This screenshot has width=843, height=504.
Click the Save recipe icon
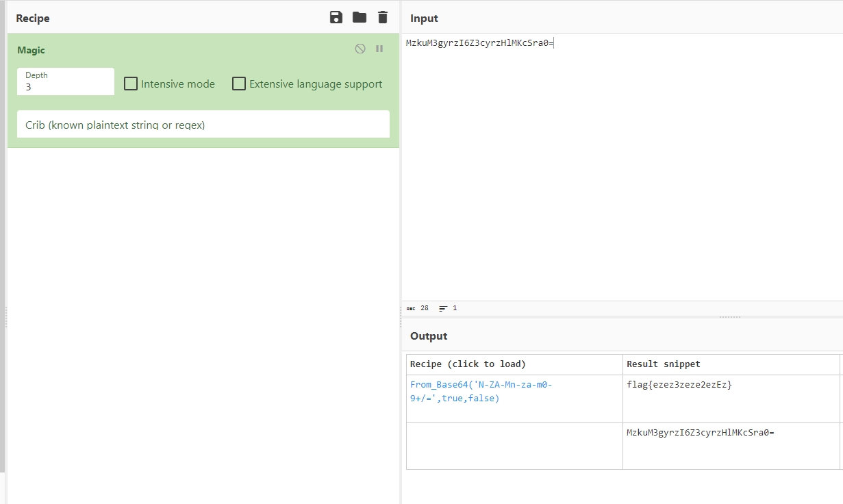tap(336, 18)
